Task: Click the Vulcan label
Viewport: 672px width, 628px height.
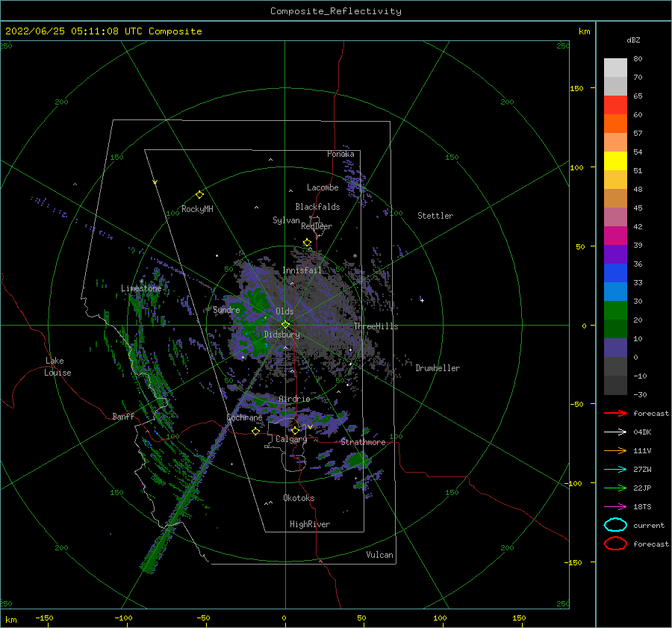Action: (x=379, y=555)
